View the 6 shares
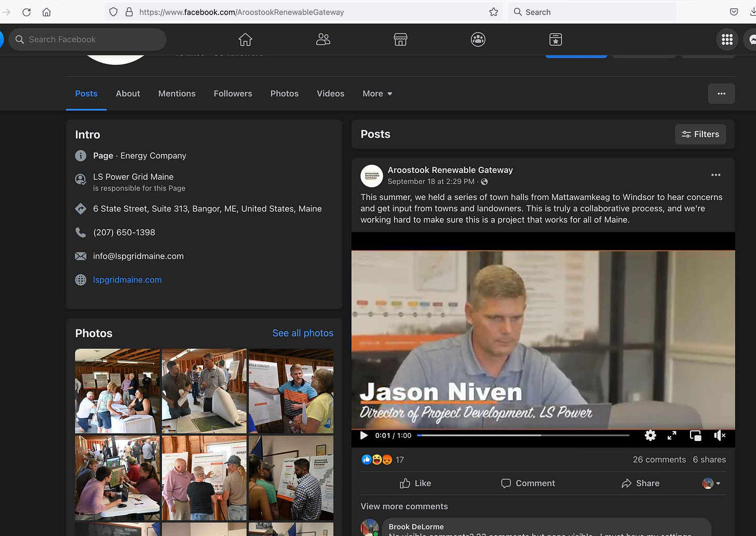The width and height of the screenshot is (756, 536). (709, 460)
